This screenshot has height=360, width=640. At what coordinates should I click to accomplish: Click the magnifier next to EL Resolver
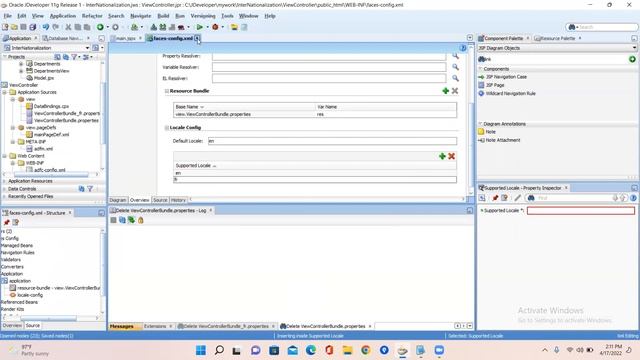pos(456,78)
